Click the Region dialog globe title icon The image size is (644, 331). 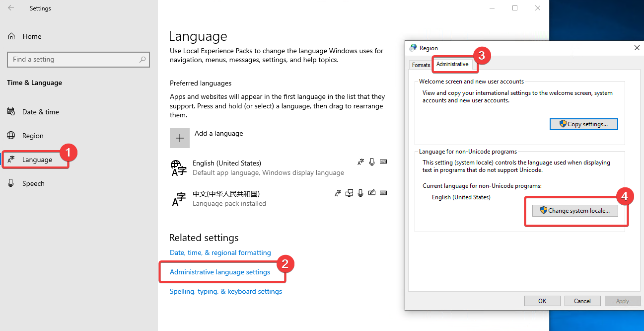coord(413,48)
